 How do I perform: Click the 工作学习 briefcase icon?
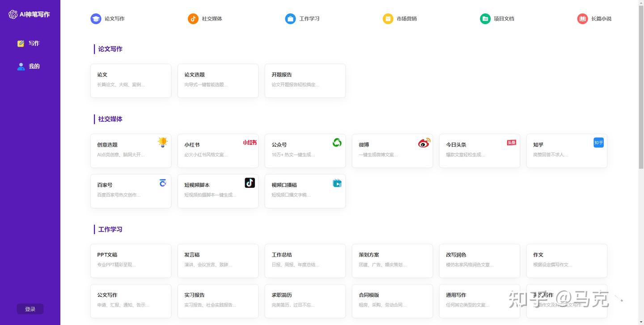(x=290, y=18)
